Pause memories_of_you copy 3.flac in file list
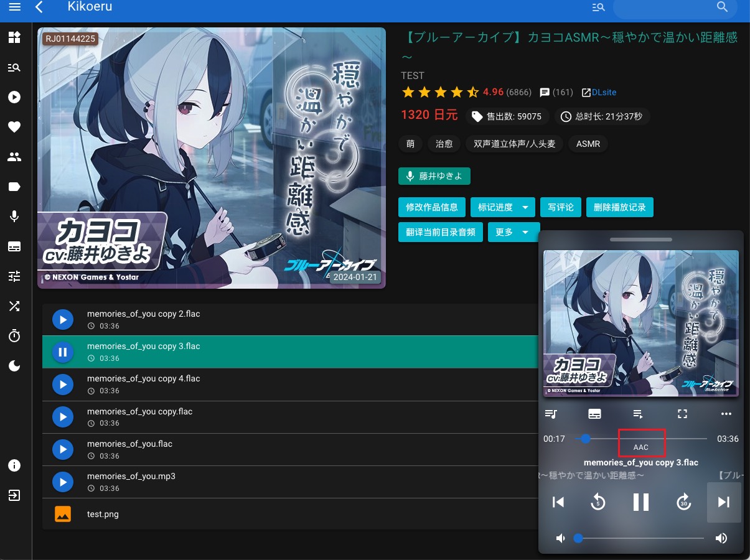 tap(62, 352)
